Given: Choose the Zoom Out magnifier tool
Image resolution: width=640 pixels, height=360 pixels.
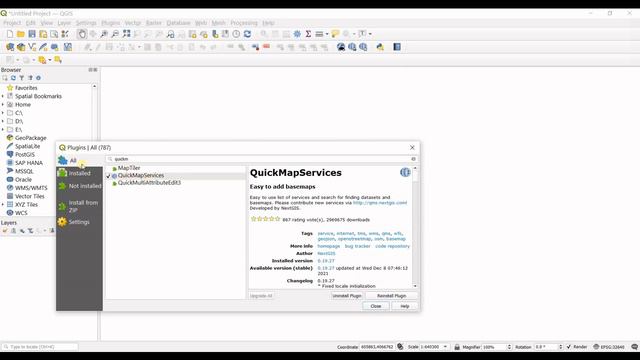Looking at the screenshot, I should click(x=115, y=34).
